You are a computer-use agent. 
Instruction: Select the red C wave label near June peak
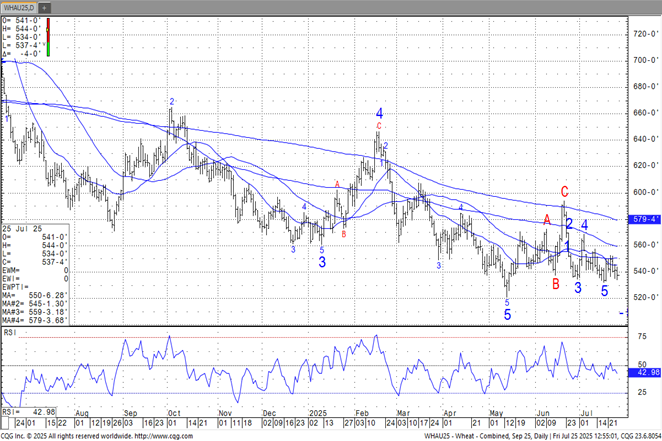coord(565,191)
